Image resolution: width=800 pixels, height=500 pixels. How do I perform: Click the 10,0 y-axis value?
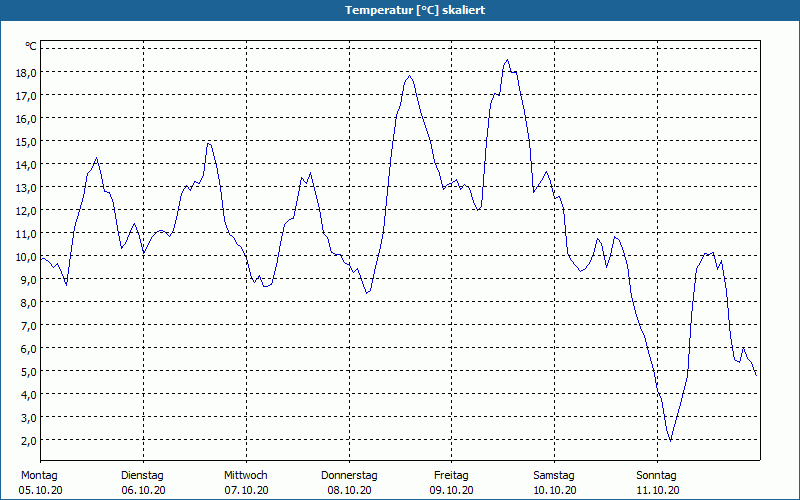point(27,257)
